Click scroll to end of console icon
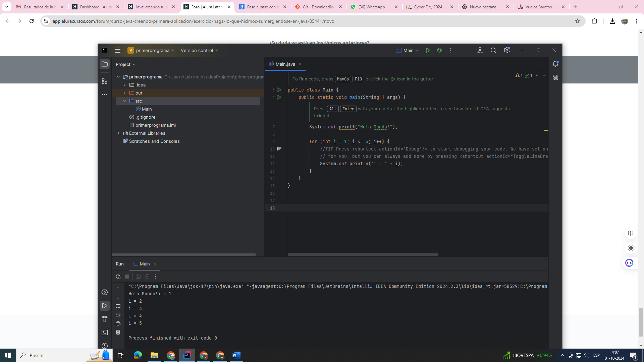The image size is (644, 362). coord(118,315)
